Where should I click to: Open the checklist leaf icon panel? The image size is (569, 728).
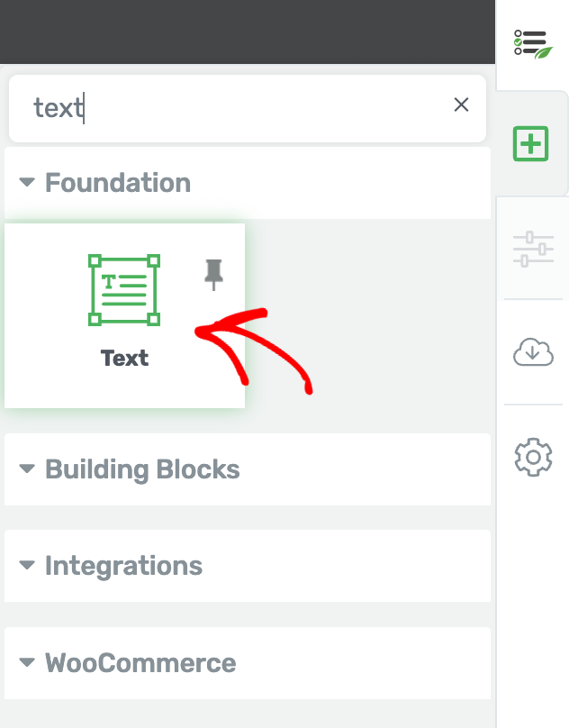[531, 43]
